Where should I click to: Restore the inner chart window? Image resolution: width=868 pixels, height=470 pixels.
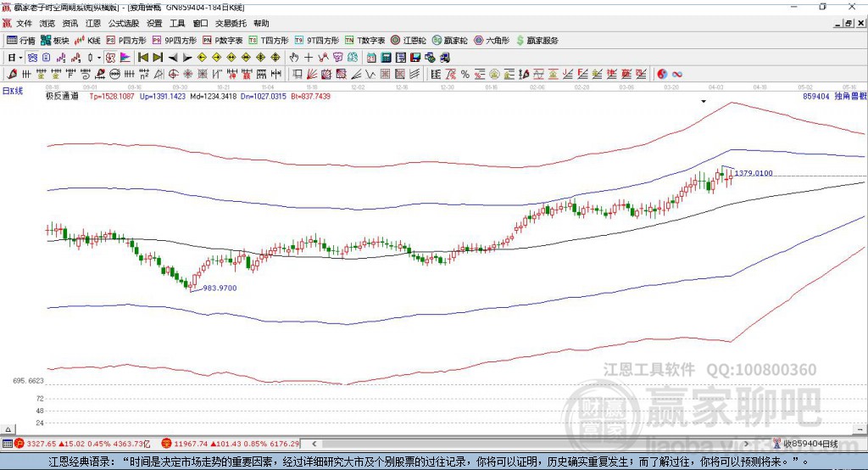849,23
